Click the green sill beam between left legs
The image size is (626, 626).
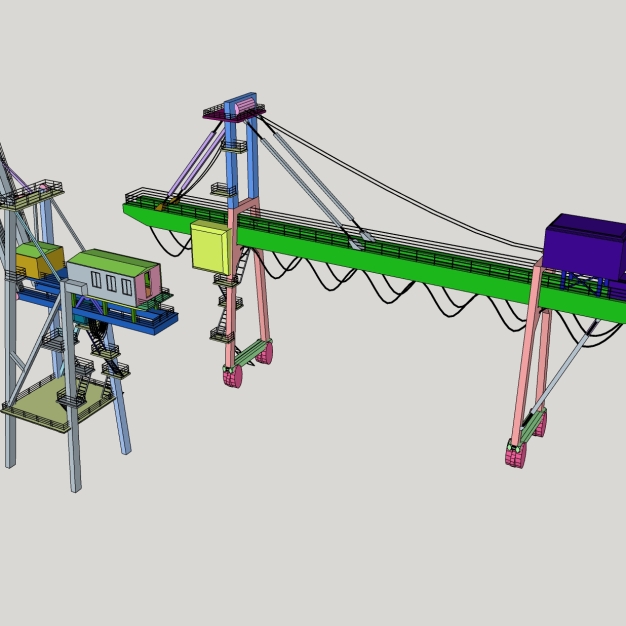click(250, 352)
